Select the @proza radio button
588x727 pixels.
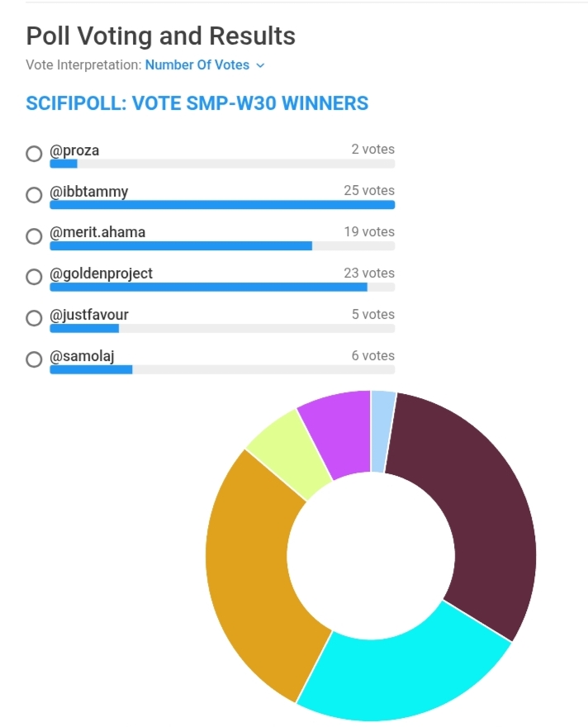click(x=34, y=154)
